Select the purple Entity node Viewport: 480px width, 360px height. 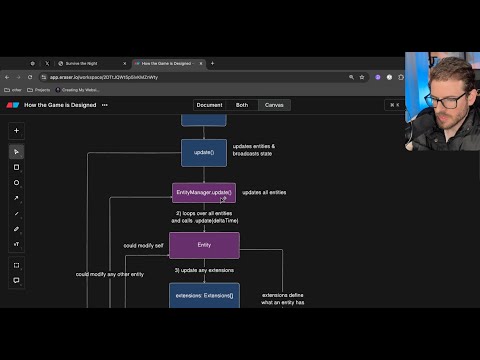tap(204, 245)
